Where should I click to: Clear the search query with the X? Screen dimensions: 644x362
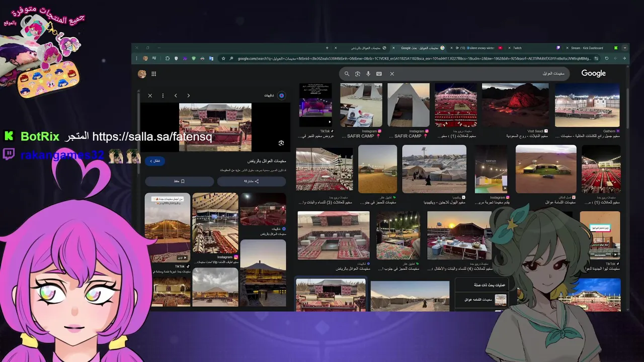point(392,74)
